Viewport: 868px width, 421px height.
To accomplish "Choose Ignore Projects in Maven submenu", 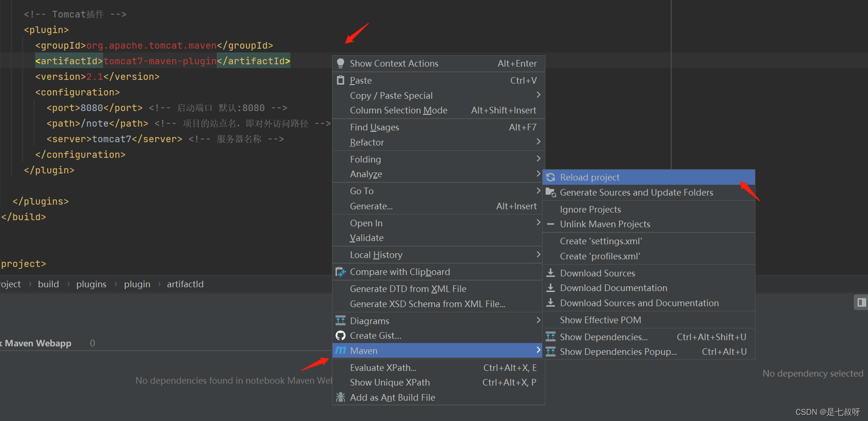I will click(x=649, y=209).
